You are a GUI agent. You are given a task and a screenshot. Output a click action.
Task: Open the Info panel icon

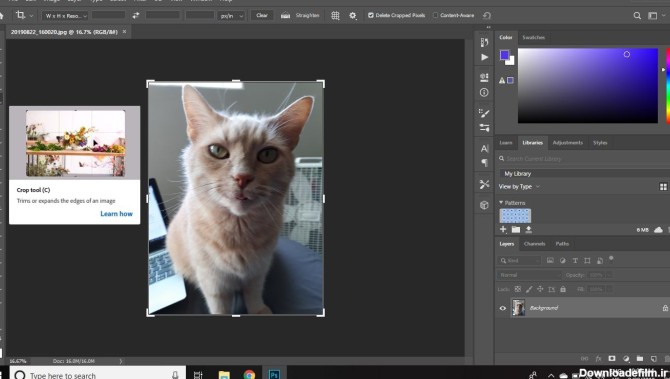(x=484, y=92)
